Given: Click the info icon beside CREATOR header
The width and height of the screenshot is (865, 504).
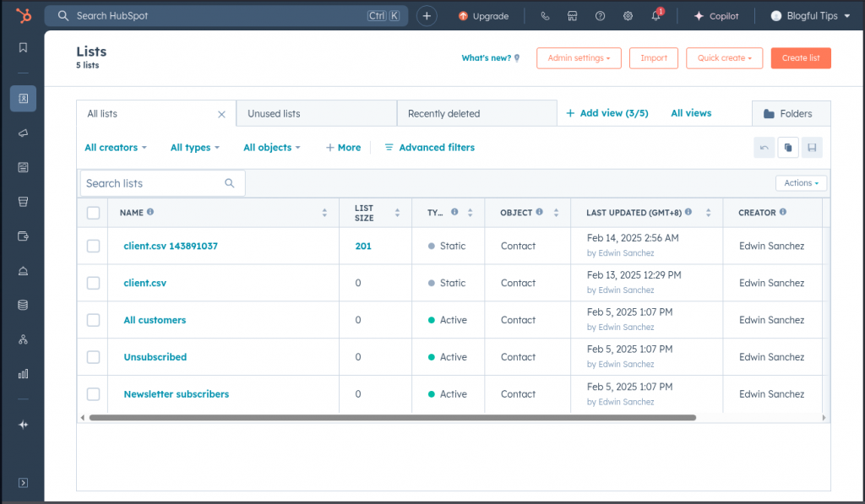Looking at the screenshot, I should [x=783, y=212].
